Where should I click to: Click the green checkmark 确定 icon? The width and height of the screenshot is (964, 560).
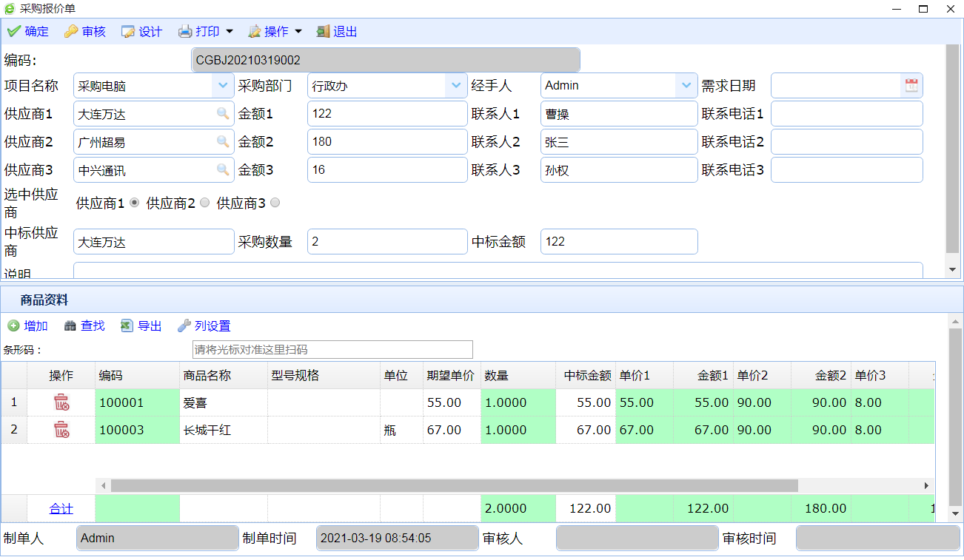[x=13, y=31]
